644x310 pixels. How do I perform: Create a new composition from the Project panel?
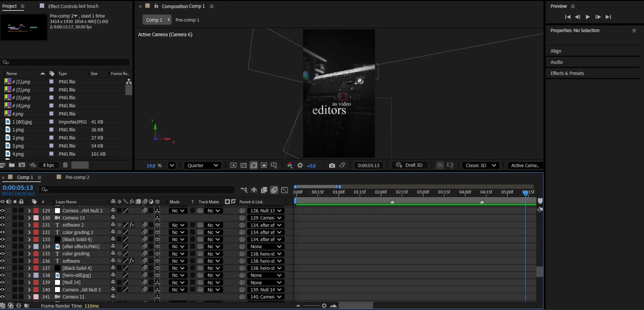[x=22, y=165]
